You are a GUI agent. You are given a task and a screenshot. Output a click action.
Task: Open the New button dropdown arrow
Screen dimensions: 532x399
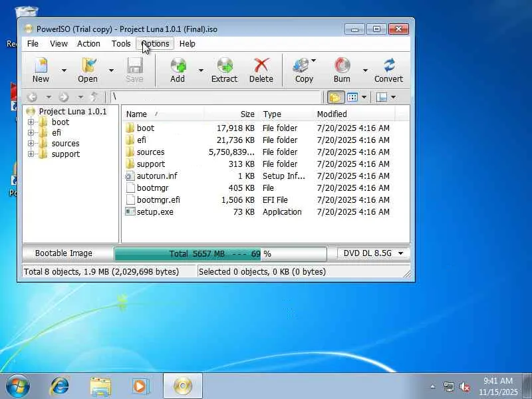click(x=64, y=70)
